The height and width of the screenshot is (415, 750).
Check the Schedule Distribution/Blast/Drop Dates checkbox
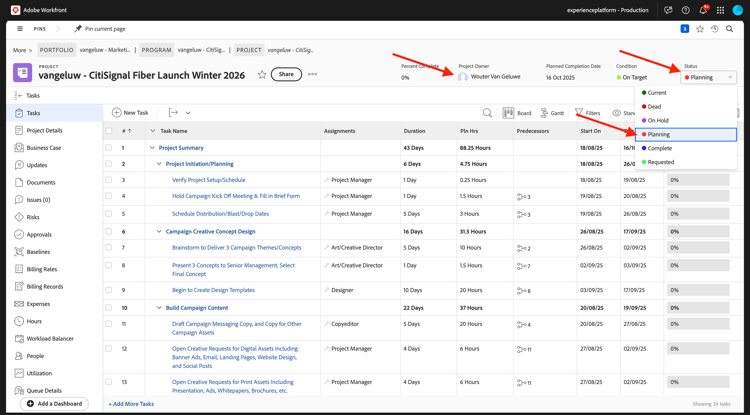click(109, 214)
